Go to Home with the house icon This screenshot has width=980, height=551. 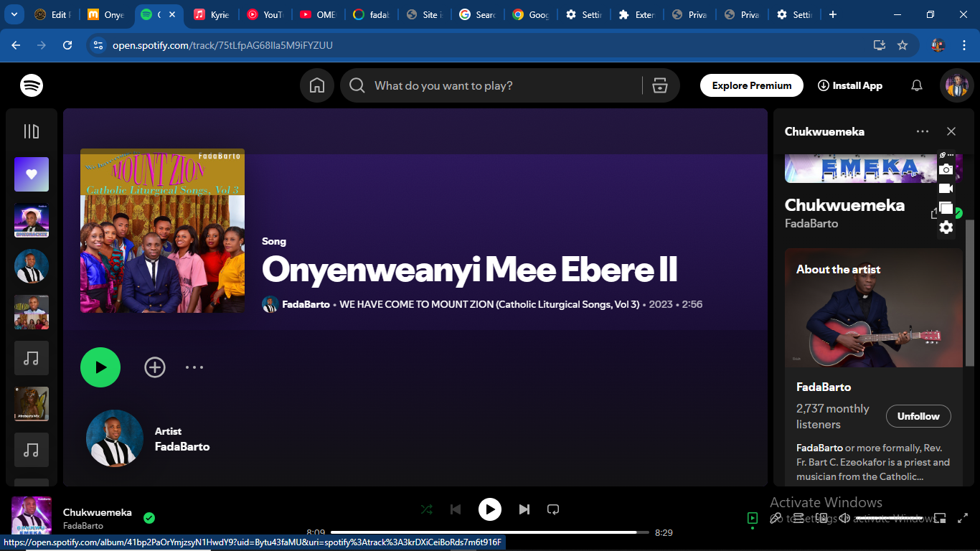pos(317,85)
